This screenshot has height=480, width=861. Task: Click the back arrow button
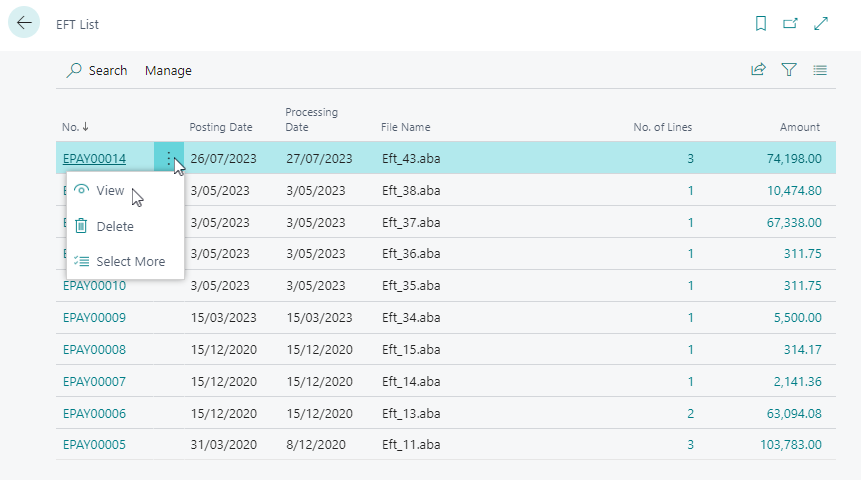point(24,23)
